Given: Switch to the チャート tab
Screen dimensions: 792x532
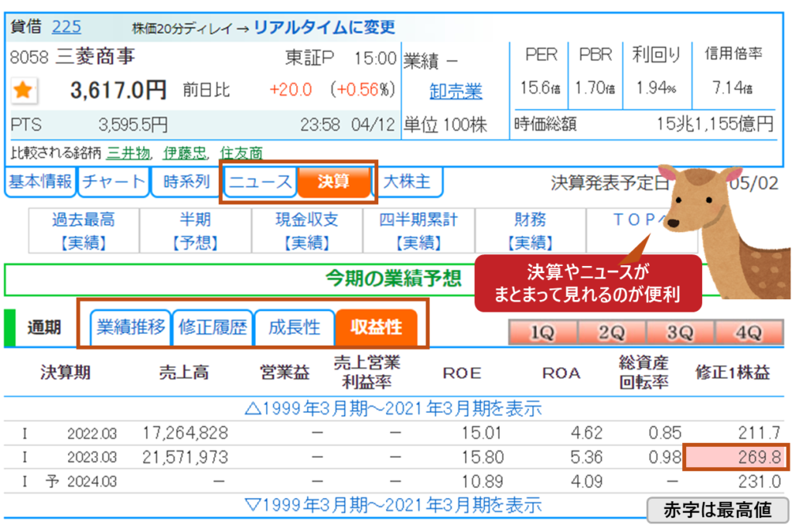Looking at the screenshot, I should click(114, 182).
